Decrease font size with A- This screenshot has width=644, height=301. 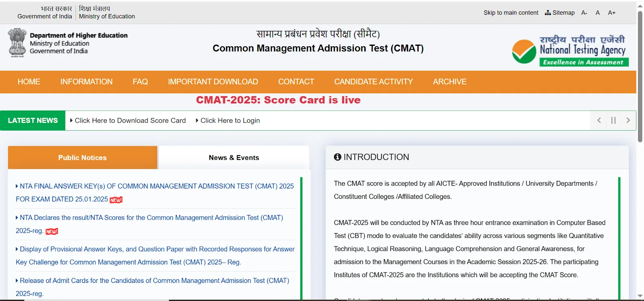point(584,12)
